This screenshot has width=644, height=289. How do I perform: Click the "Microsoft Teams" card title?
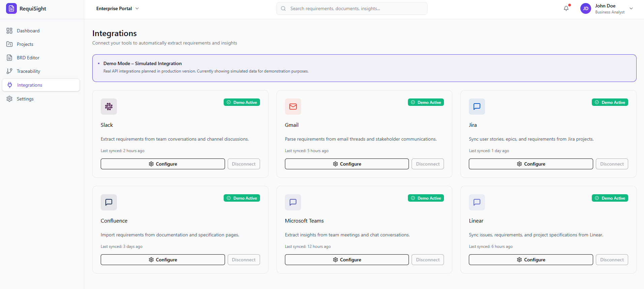click(304, 221)
